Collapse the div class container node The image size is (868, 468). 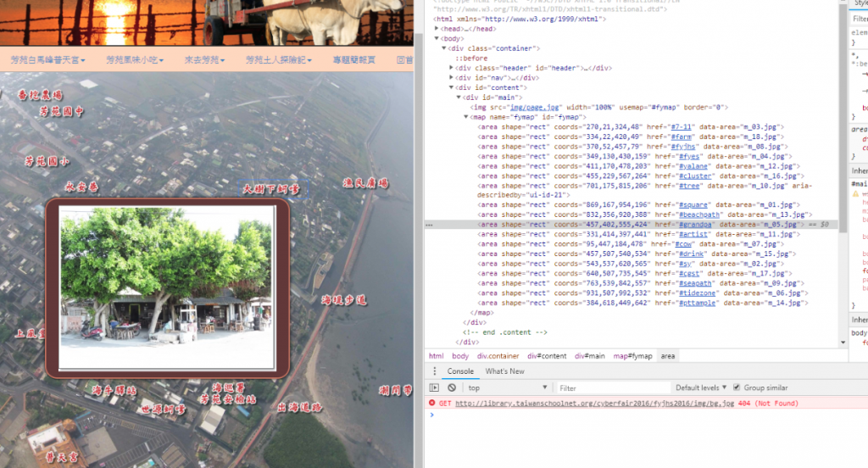444,48
